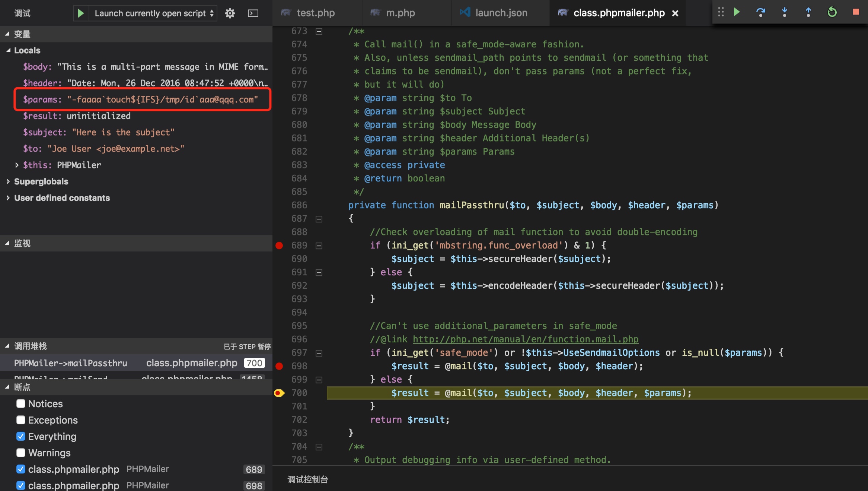Click the current-line breakpoint marker at 700
The image size is (868, 491).
[x=279, y=393]
